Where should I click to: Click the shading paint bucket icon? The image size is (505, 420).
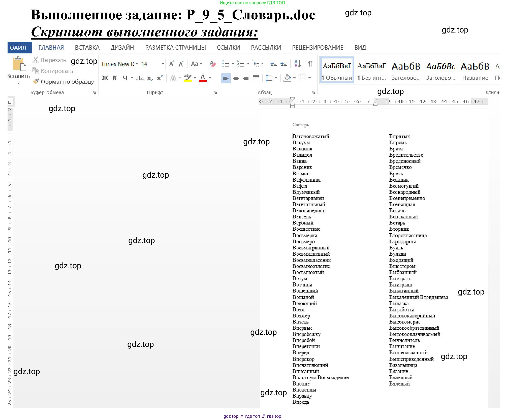288,78
